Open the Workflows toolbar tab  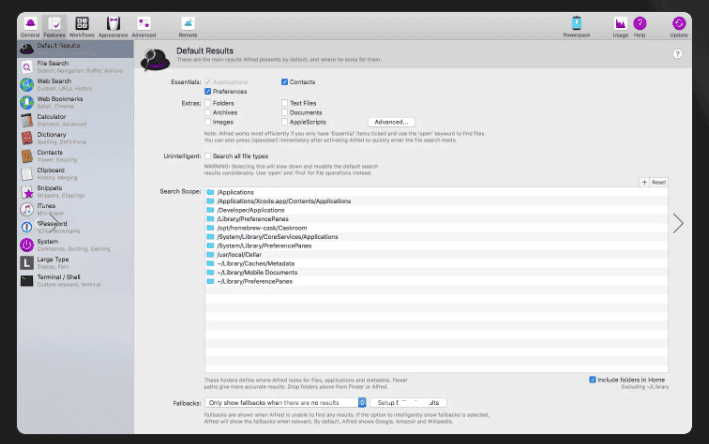point(82,27)
